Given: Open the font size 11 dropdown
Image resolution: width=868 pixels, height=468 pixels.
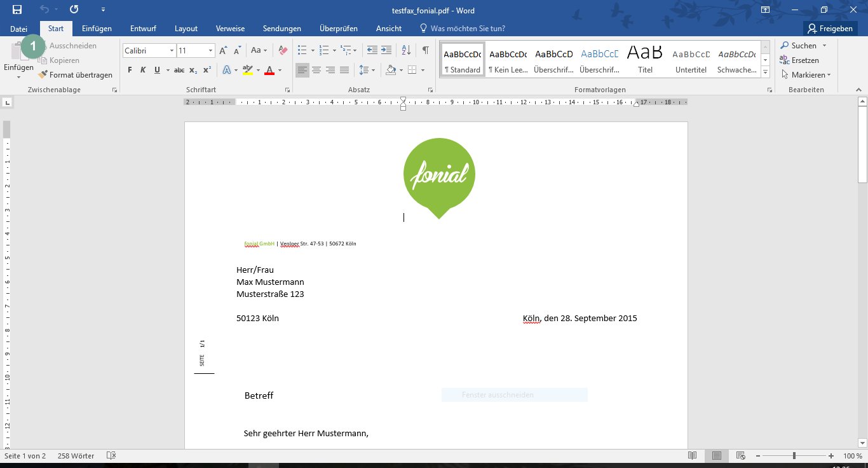Looking at the screenshot, I should click(212, 50).
